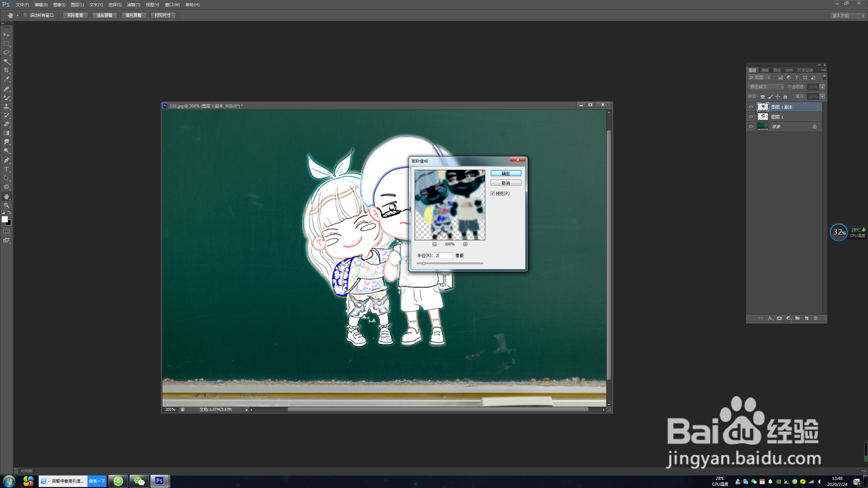Viewport: 868px width, 488px height.
Task: Delete layer using trash icon
Action: point(815,318)
